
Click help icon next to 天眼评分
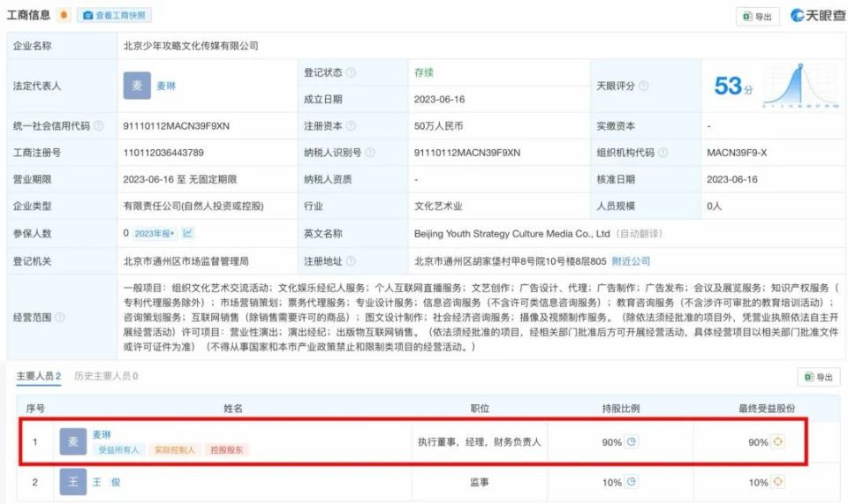pyautogui.click(x=644, y=86)
